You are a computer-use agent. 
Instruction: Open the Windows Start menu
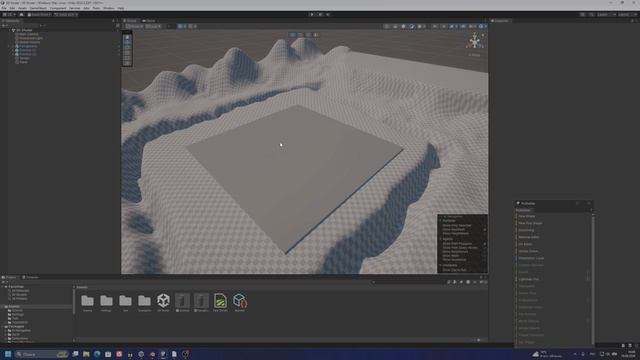[8, 354]
